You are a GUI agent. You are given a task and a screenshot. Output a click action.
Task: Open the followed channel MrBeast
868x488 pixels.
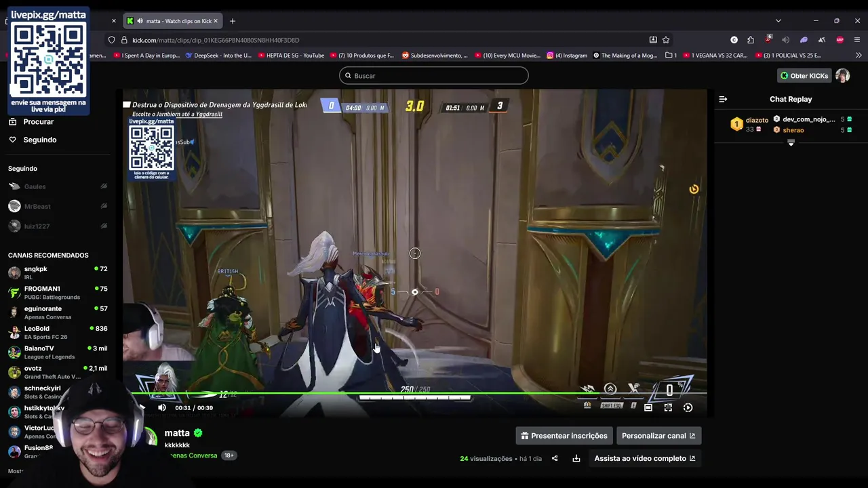pos(57,206)
